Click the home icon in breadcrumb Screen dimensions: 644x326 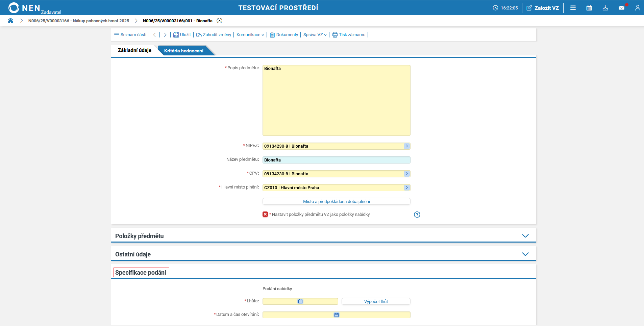[10, 21]
